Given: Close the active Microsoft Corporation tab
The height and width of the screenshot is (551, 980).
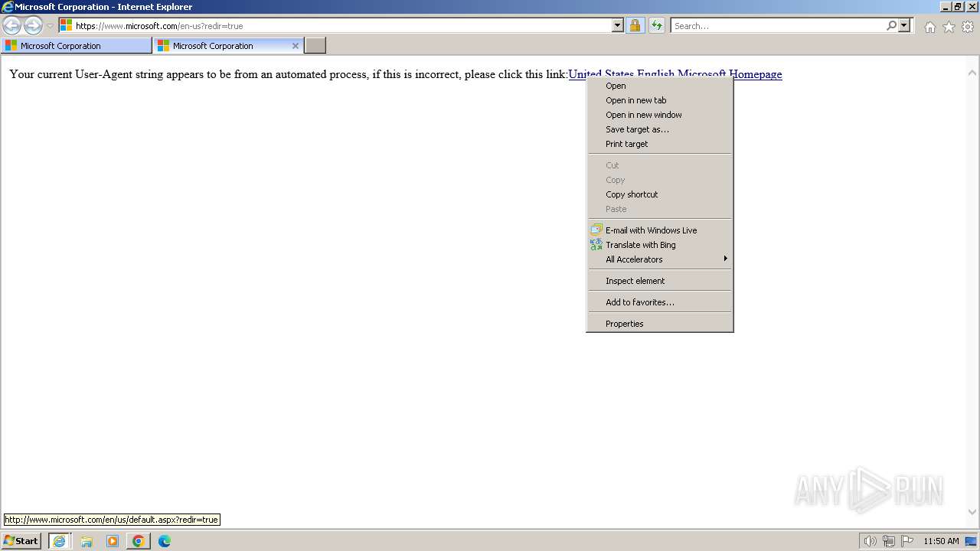Looking at the screenshot, I should click(x=296, y=46).
